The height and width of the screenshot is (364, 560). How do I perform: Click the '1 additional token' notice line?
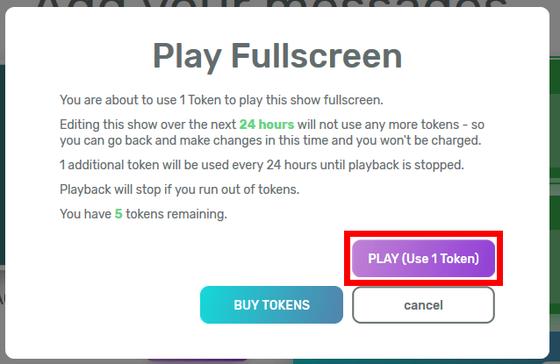(262, 165)
